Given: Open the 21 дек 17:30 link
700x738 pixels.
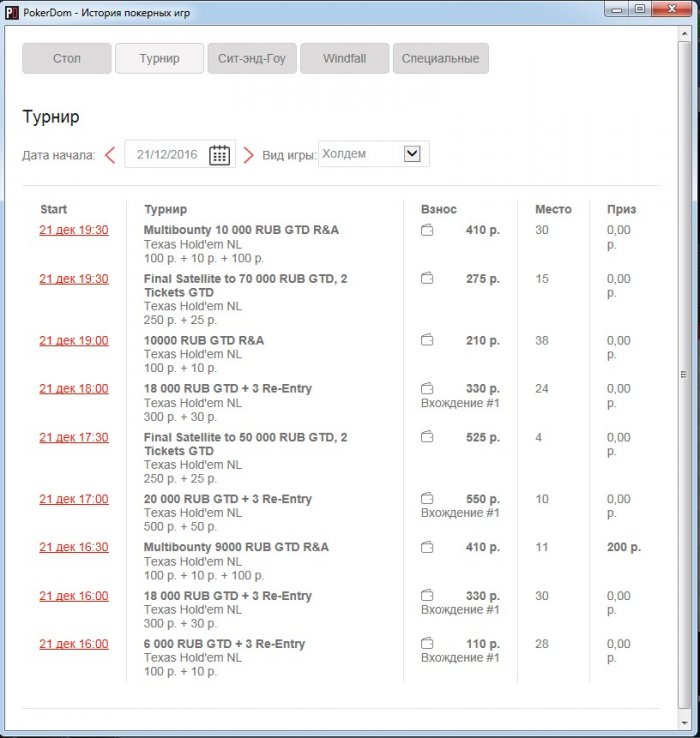Looking at the screenshot, I should coord(74,437).
